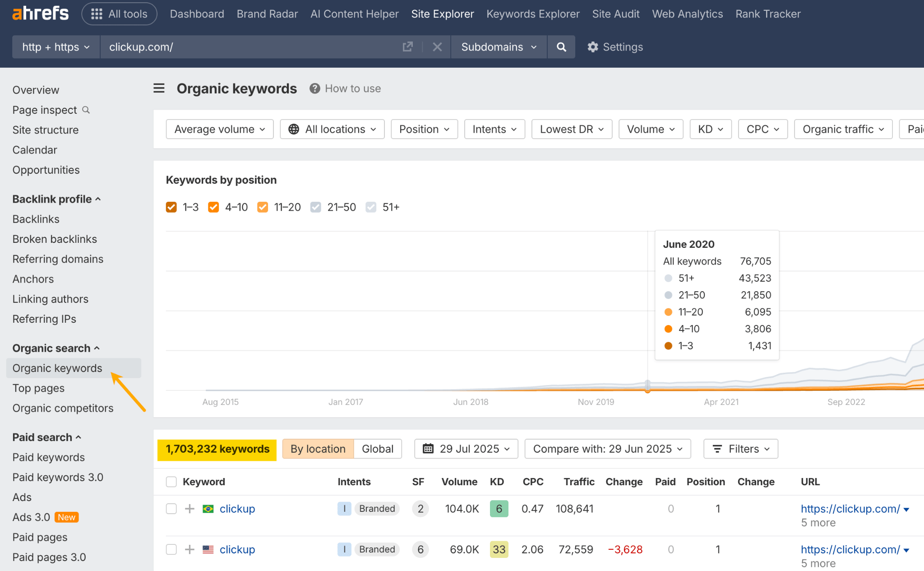Expand the KD filter dropdown
The width and height of the screenshot is (924, 571).
point(710,129)
